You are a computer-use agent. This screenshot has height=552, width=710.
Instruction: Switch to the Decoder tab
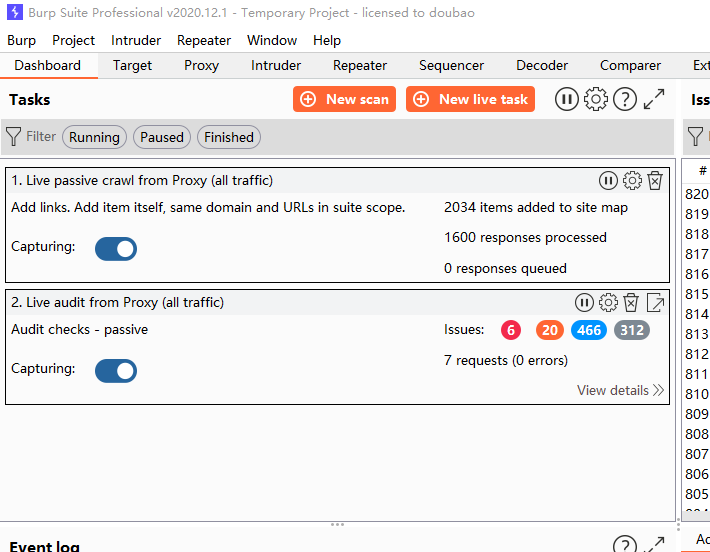[542, 66]
